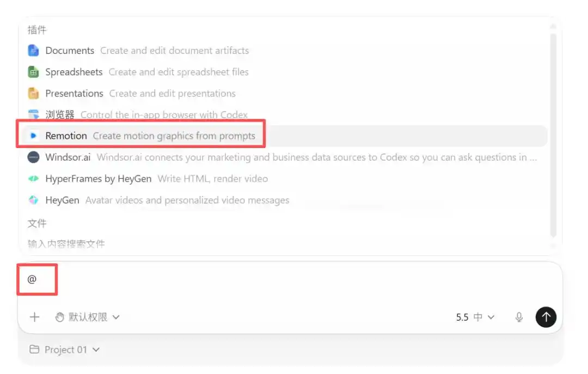588x374 pixels.
Task: Click the 插件 section header
Action: pos(37,29)
